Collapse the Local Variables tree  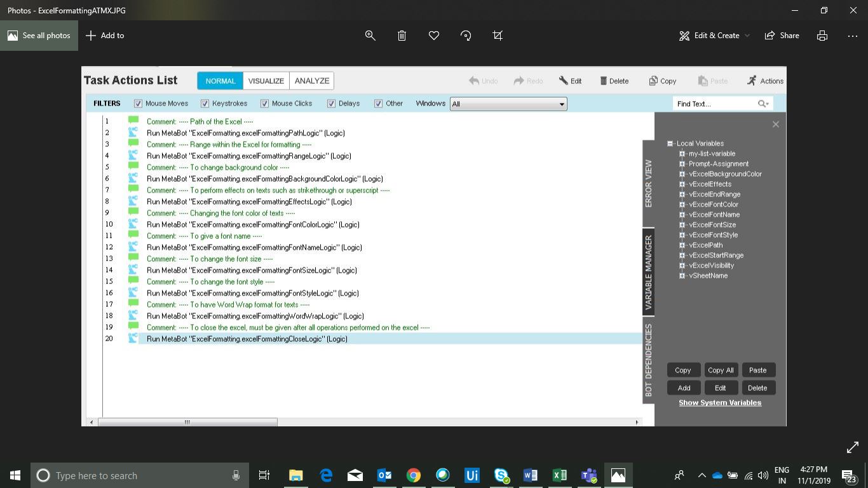[x=670, y=144]
